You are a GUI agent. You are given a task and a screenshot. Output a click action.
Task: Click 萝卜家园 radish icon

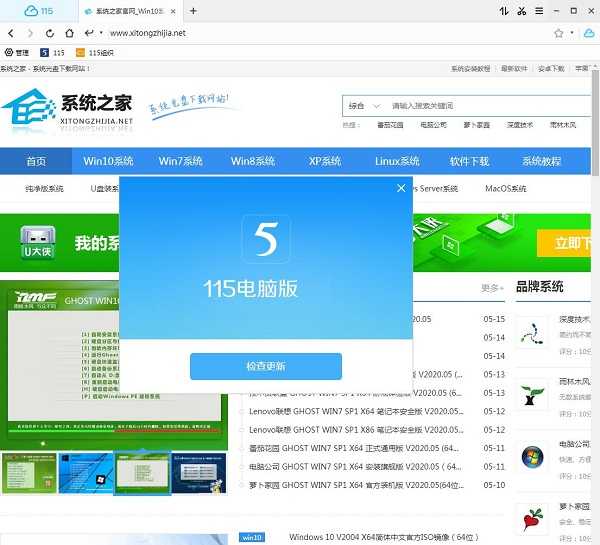(x=532, y=519)
